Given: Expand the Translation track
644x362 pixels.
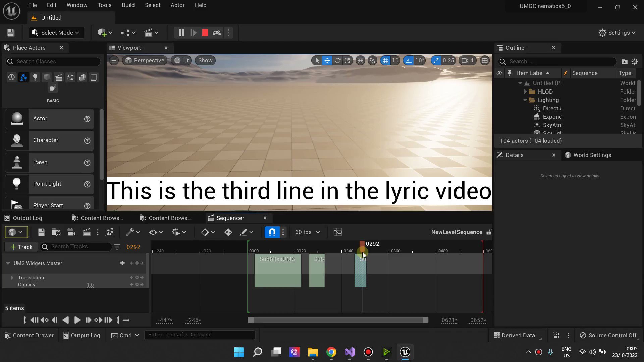Looking at the screenshot, I should [12, 278].
